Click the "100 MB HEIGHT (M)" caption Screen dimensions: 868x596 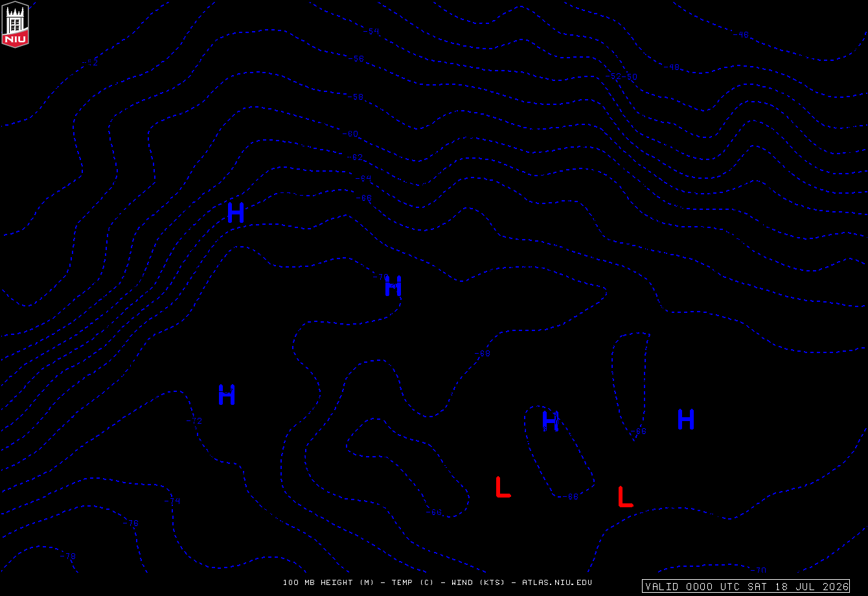coord(328,582)
